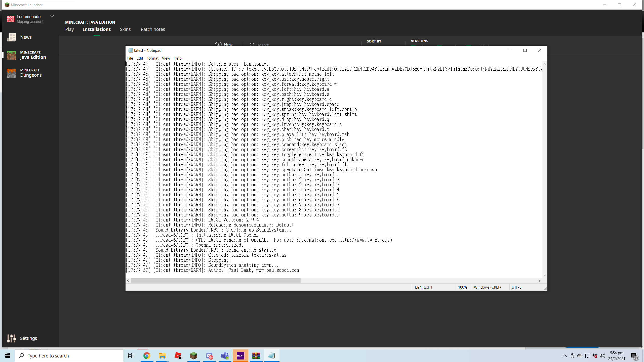Image resolution: width=644 pixels, height=362 pixels.
Task: Click the Windows (CRLF) status entry
Action: coord(487,287)
